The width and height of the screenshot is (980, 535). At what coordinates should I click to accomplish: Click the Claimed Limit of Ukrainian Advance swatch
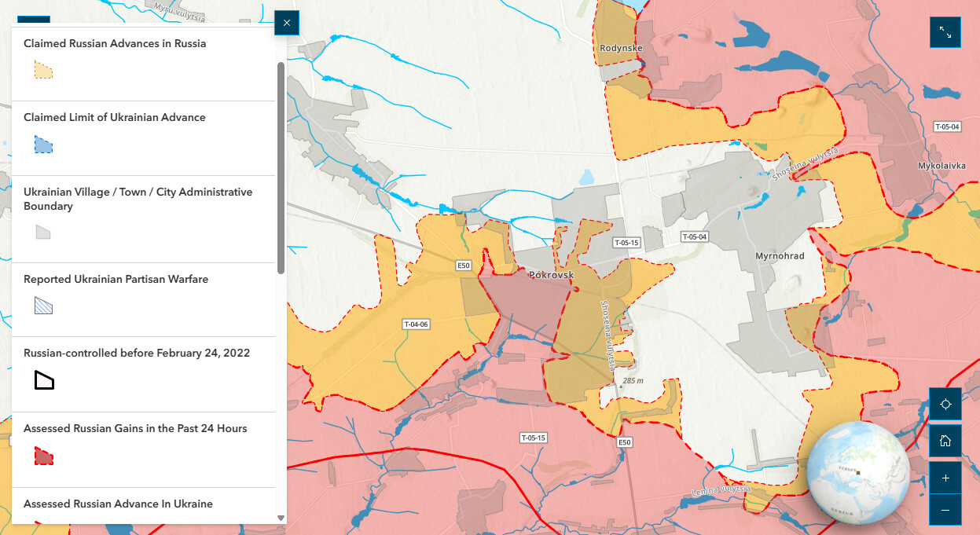pos(43,145)
